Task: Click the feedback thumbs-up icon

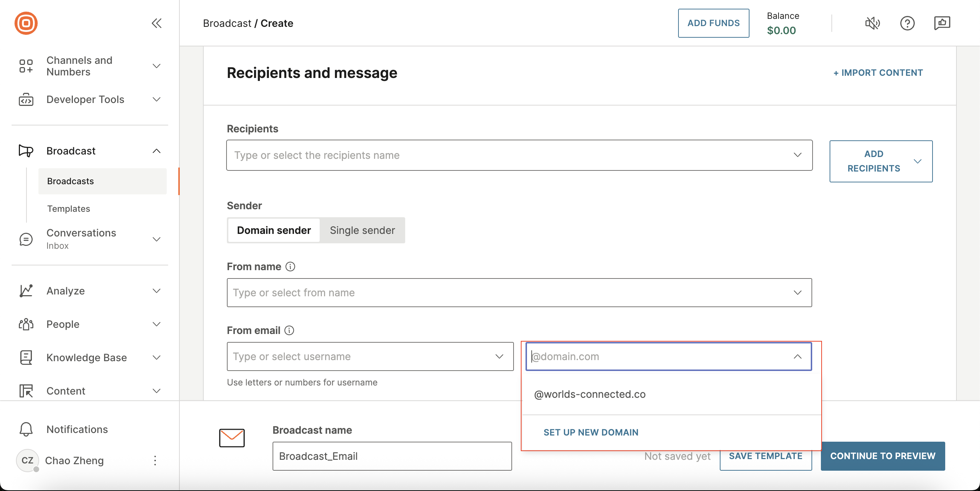Action: (x=942, y=23)
